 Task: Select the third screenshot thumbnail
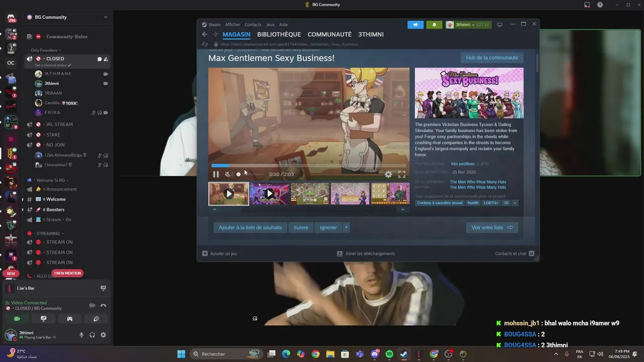click(x=310, y=194)
